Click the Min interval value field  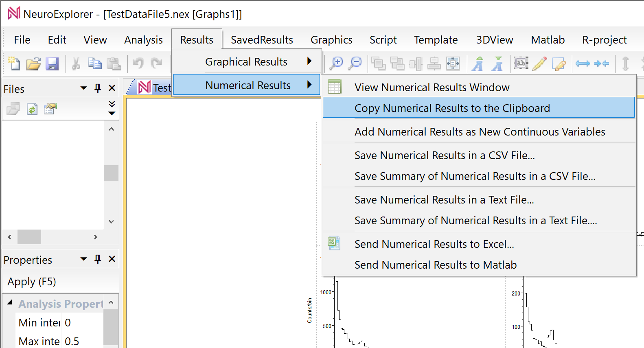[82, 323]
